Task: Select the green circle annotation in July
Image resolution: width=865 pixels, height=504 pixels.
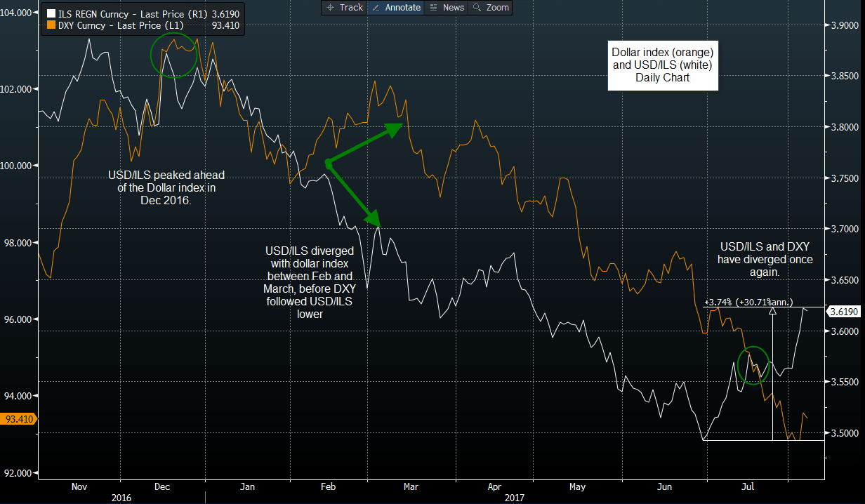Action: click(754, 366)
